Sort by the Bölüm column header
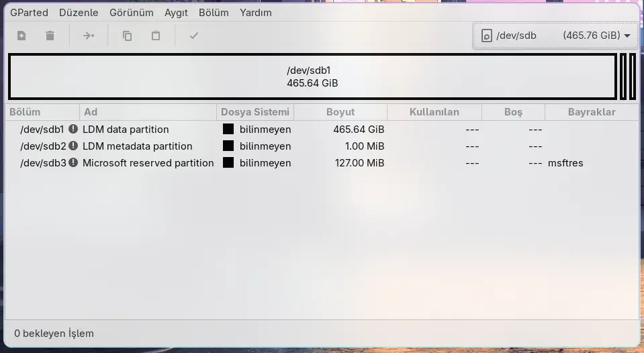 coord(42,112)
